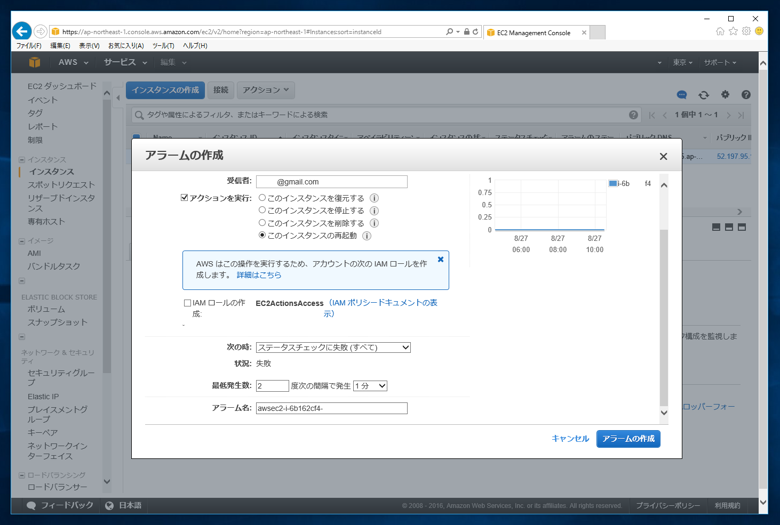Select このインスタンスを削除する radio
The width and height of the screenshot is (780, 525).
point(262,222)
